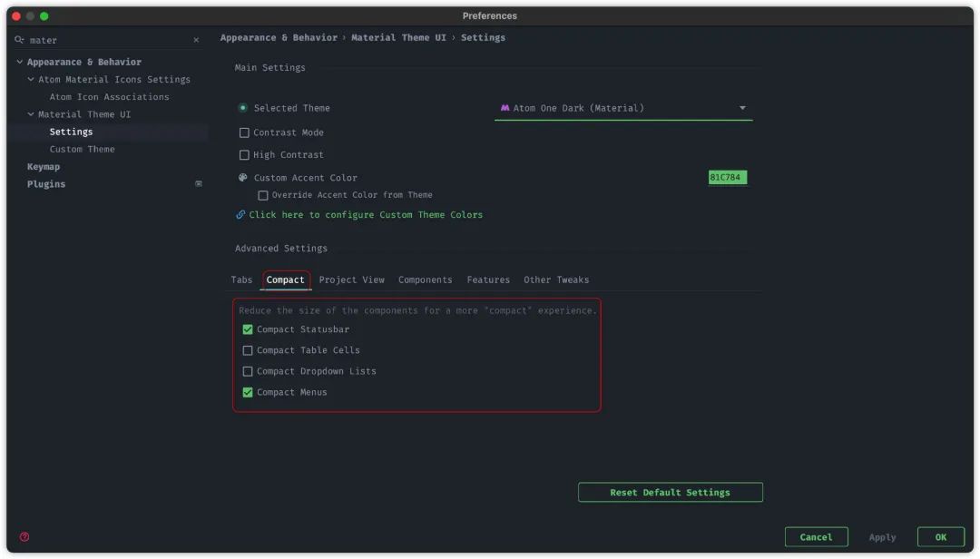Open the configure Custom Theme Colors link
Screen dimensions: 980x559
point(366,215)
